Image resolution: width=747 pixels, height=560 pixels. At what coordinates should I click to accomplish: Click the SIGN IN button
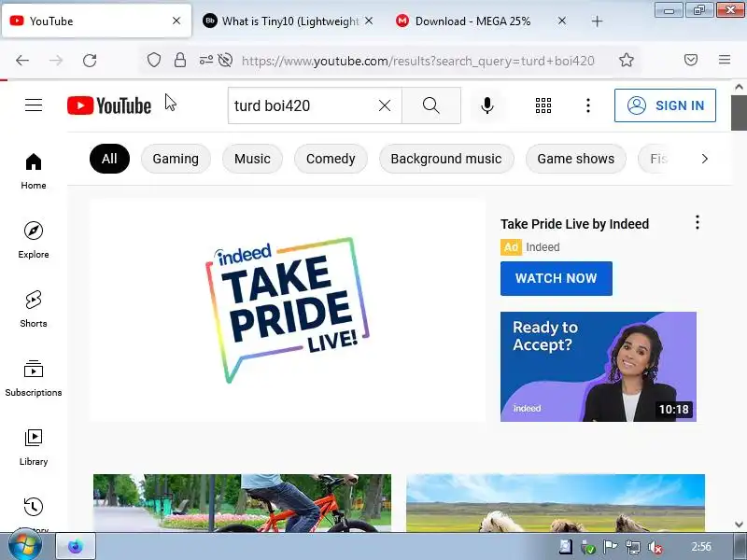pyautogui.click(x=665, y=105)
